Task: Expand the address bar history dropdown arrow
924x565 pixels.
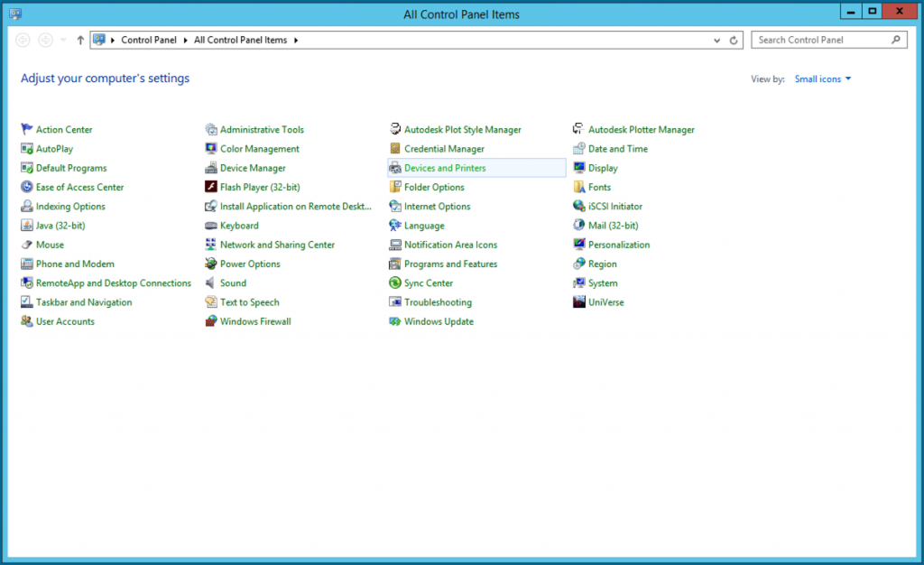Action: tap(717, 41)
